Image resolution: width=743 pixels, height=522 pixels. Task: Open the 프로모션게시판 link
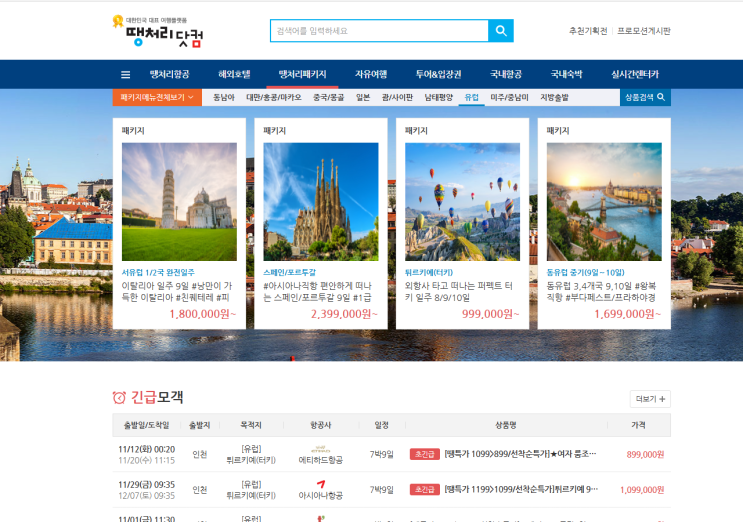[x=643, y=31]
